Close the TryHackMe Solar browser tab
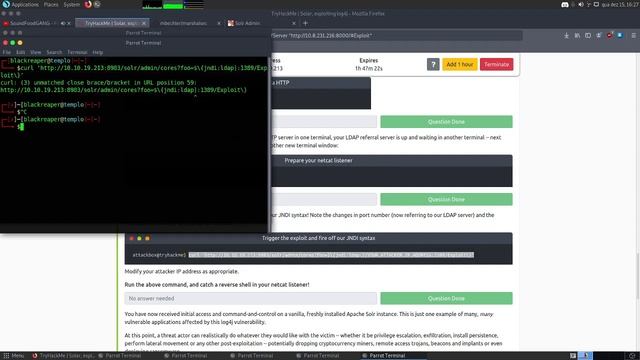The width and height of the screenshot is (640, 360). (144, 23)
